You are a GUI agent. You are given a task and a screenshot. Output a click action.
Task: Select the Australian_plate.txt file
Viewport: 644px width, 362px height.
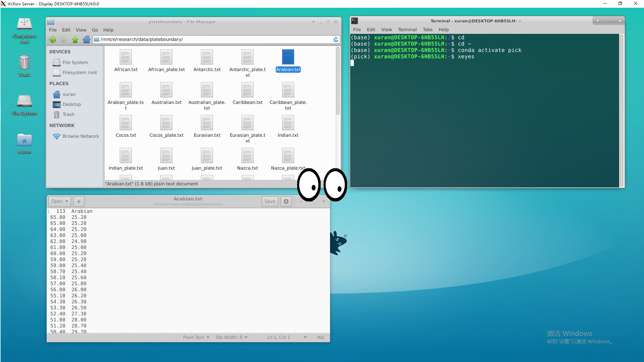click(x=207, y=96)
